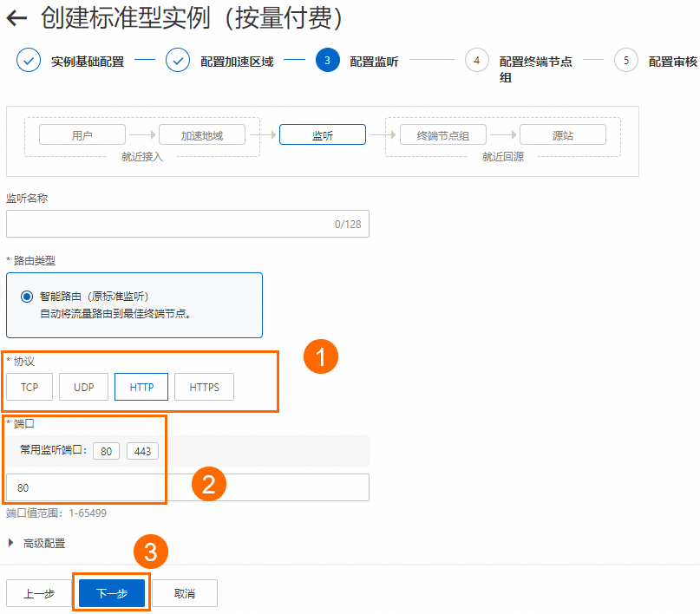700x614 pixels.
Task: Click the check icon on 配置加速区域 step
Action: pos(177,61)
